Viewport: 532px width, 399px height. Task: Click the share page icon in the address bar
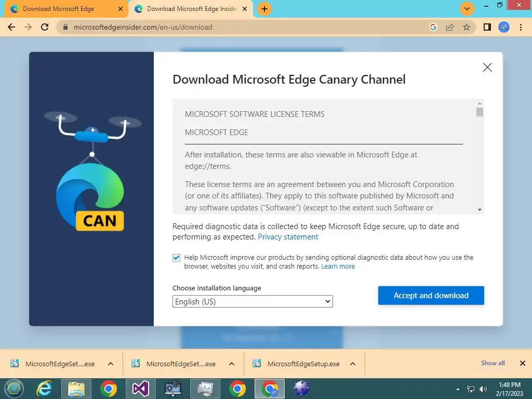coord(450,27)
